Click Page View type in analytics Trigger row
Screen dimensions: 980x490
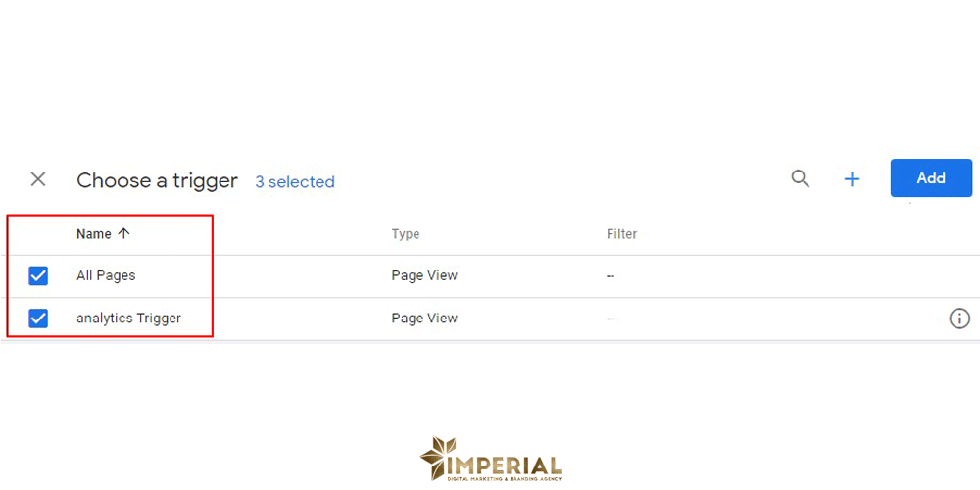coord(424,318)
